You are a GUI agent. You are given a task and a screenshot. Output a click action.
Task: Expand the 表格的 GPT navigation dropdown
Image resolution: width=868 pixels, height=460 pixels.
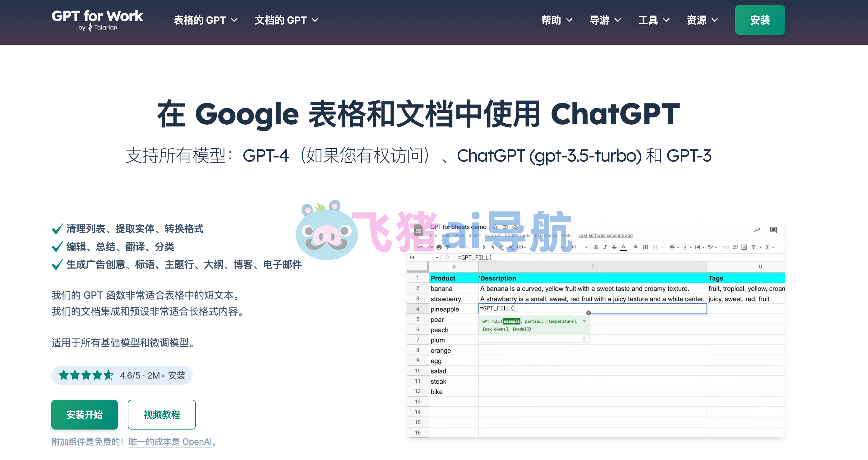click(205, 20)
